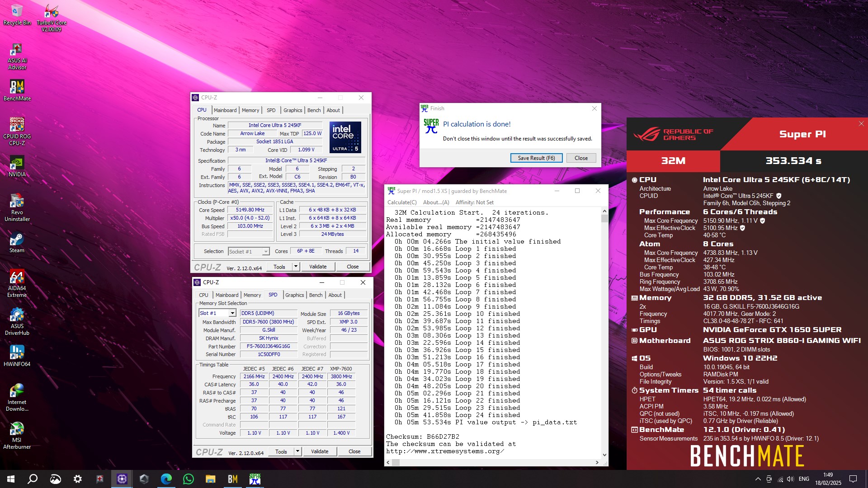The image size is (868, 488).
Task: Open About tab in lower CPU-Z
Action: click(x=335, y=295)
